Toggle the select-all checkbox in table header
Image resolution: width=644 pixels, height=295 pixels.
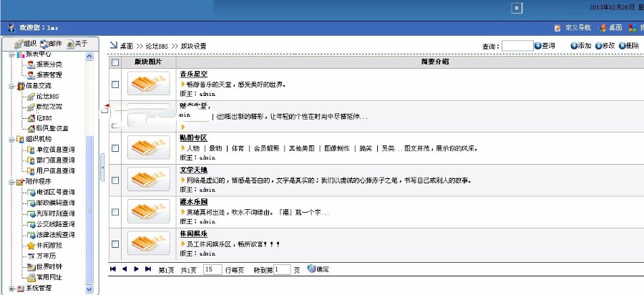115,62
